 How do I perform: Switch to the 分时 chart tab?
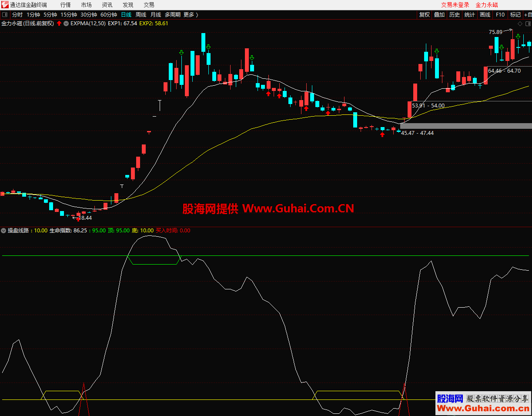click(x=17, y=15)
